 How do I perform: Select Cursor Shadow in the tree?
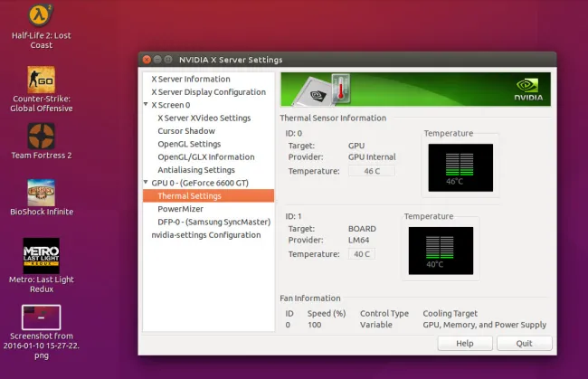point(186,131)
